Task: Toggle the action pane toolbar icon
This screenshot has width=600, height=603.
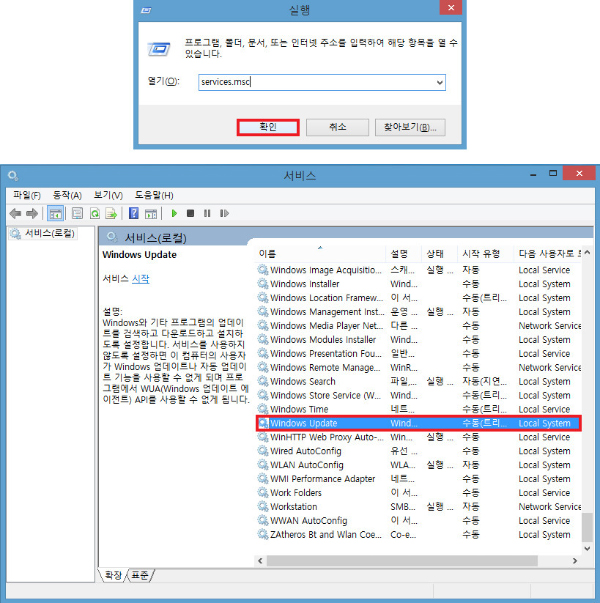Action: click(x=151, y=213)
